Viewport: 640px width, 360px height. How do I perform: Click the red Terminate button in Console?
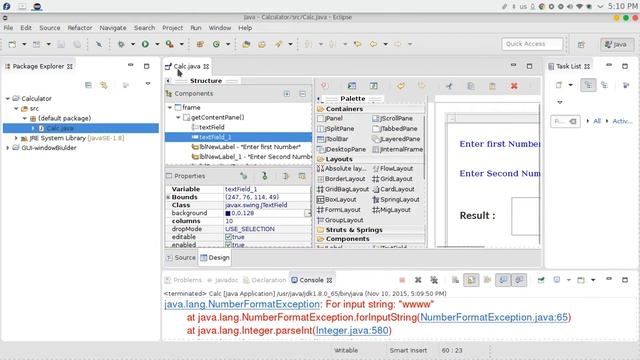click(x=402, y=280)
